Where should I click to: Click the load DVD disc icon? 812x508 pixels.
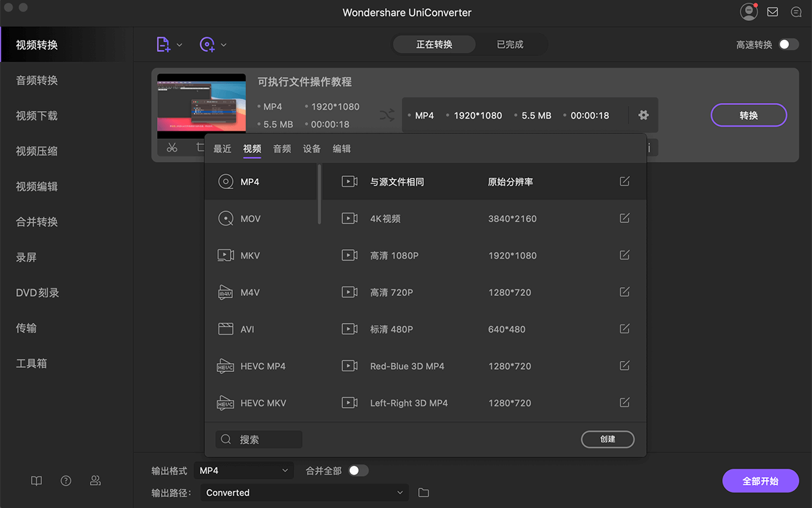tap(207, 45)
